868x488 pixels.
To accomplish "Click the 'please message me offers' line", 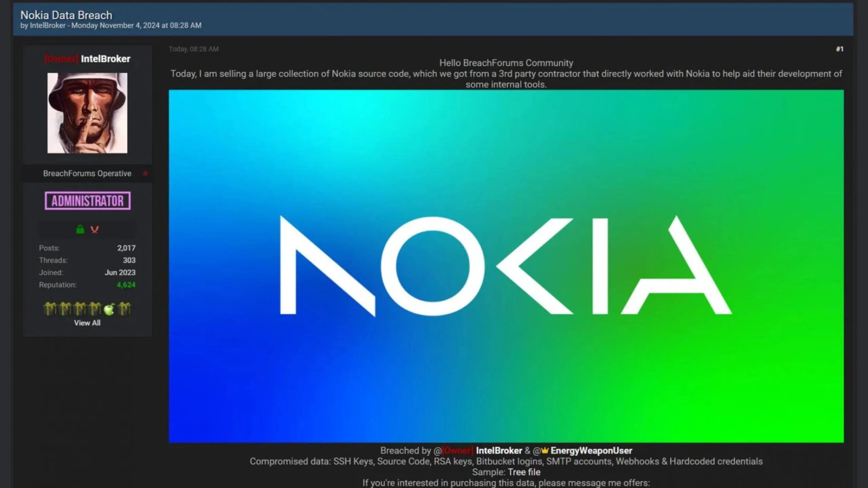I will 506,483.
